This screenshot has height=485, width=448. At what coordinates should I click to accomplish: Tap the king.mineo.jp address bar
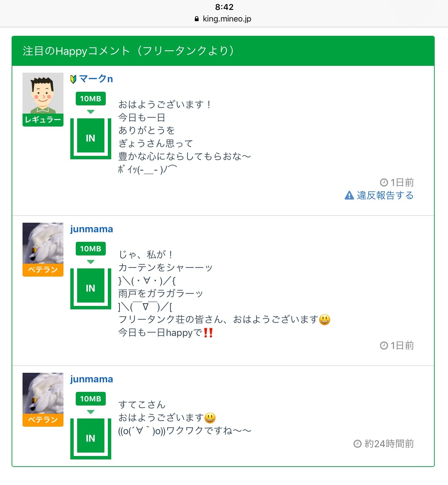[x=224, y=19]
